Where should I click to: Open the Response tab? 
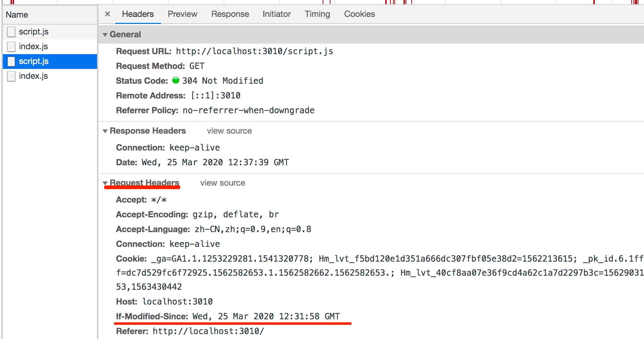point(230,14)
